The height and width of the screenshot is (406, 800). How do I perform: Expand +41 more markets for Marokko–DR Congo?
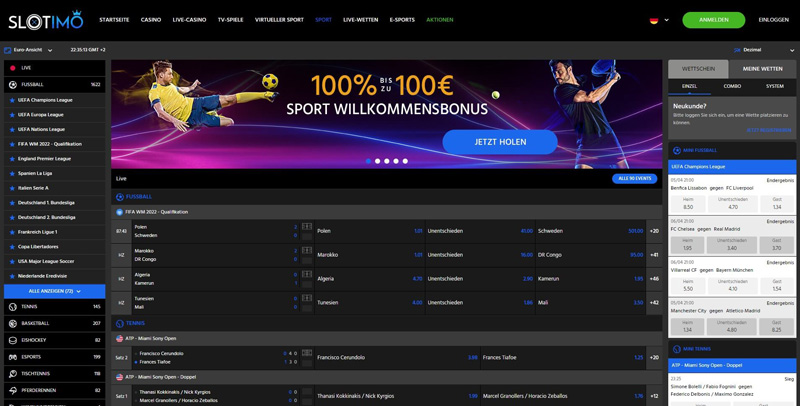pos(654,255)
